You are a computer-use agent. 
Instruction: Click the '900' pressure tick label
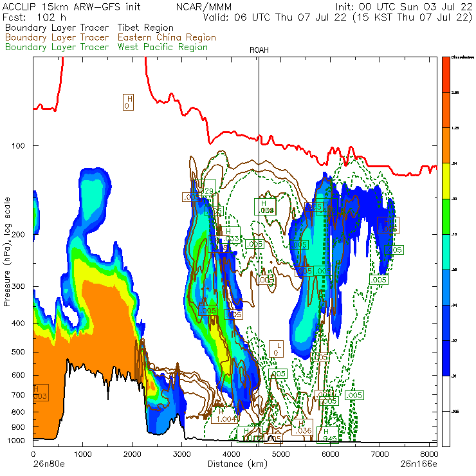pos(18,427)
